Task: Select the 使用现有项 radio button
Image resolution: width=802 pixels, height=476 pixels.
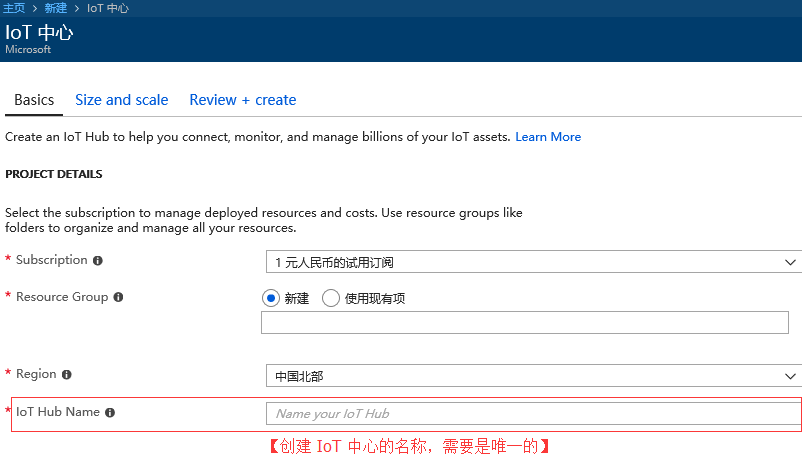Action: [331, 298]
